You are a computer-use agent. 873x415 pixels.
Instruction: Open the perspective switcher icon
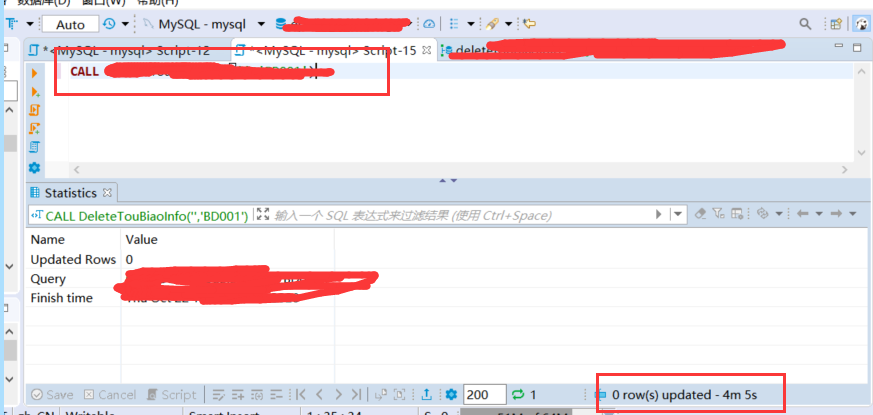pos(836,24)
